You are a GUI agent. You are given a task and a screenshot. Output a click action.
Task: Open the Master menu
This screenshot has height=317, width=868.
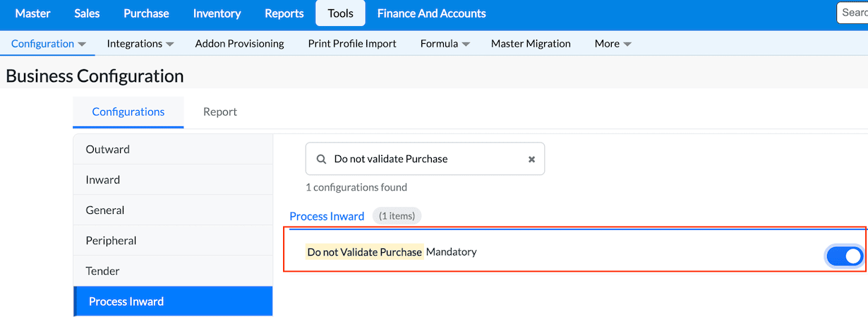[x=32, y=13]
